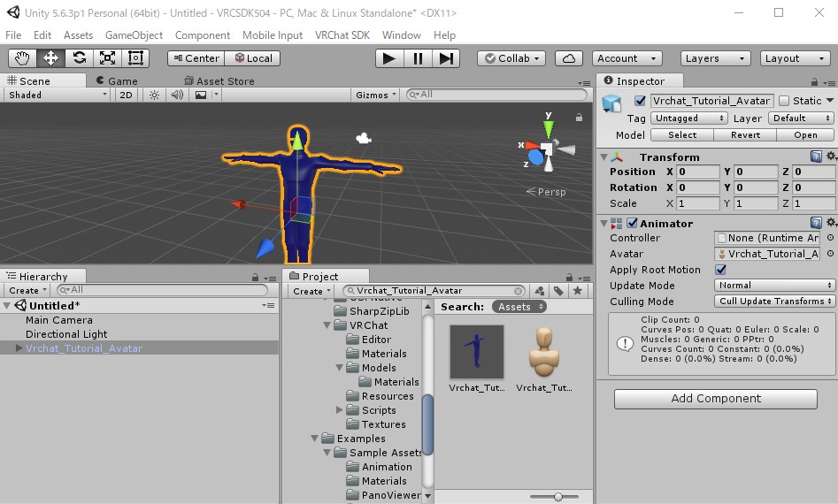Toggle scene lighting sun icon
Image resolution: width=838 pixels, height=504 pixels.
click(x=155, y=95)
